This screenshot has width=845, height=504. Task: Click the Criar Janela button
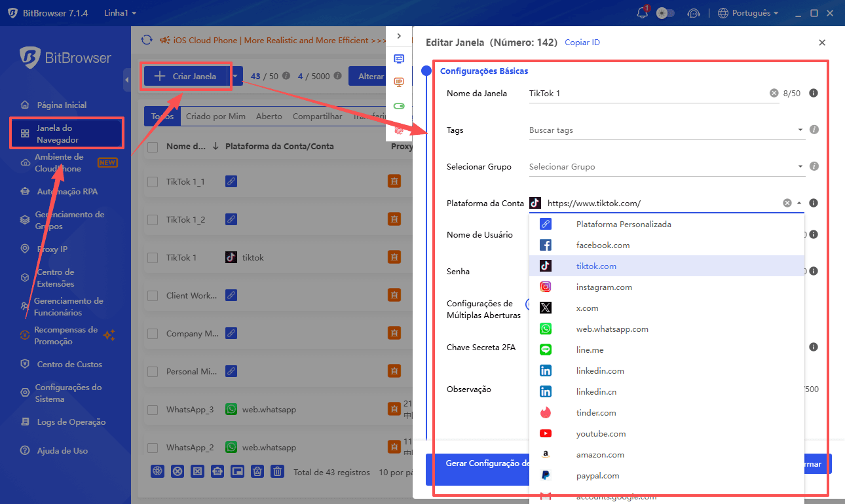(x=185, y=76)
